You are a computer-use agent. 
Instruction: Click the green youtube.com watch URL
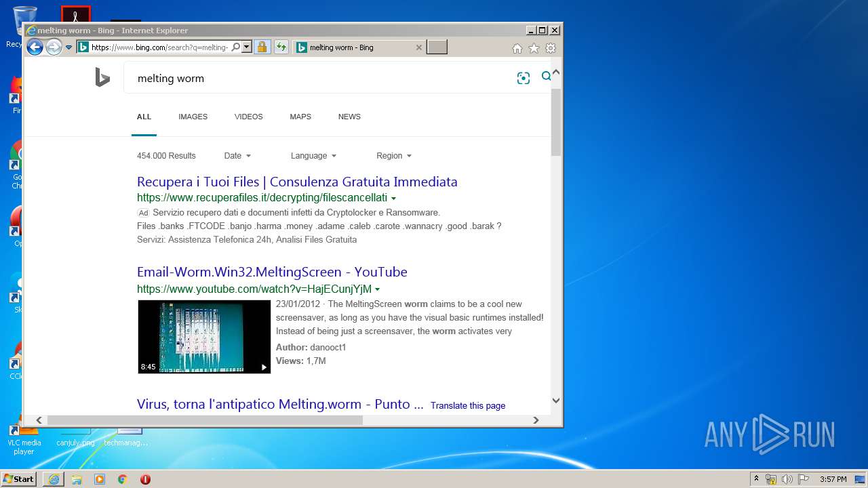click(x=254, y=289)
